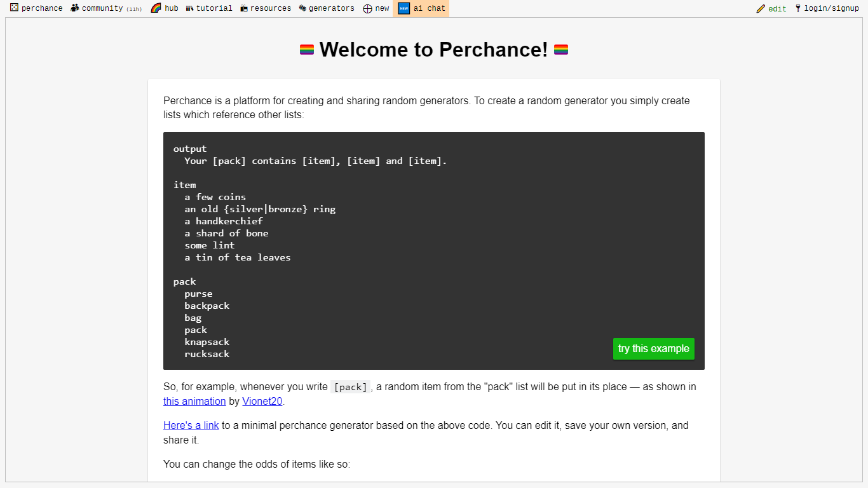Click the tutorial icon in navbar
The height and width of the screenshot is (488, 868).
(189, 8)
